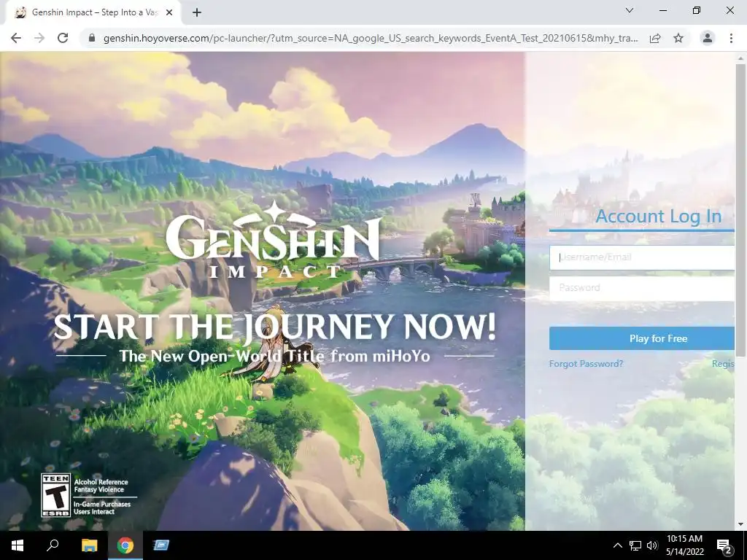Open the network status icon
The width and height of the screenshot is (747, 560).
tap(635, 545)
